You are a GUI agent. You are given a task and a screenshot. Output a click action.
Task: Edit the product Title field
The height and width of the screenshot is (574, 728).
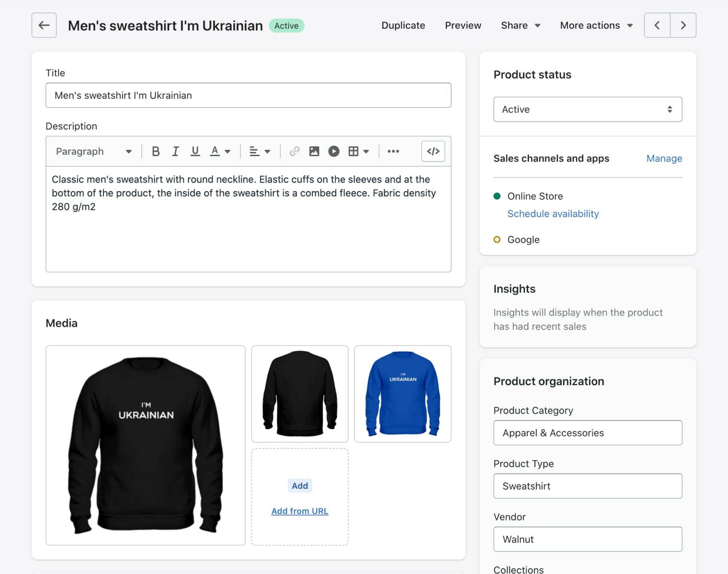click(249, 95)
